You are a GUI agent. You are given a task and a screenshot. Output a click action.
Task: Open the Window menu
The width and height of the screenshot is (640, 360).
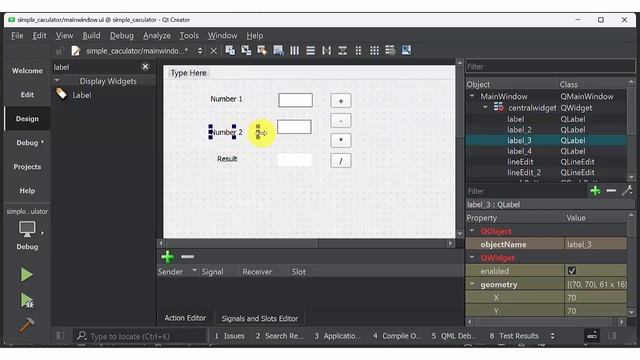[x=222, y=36]
